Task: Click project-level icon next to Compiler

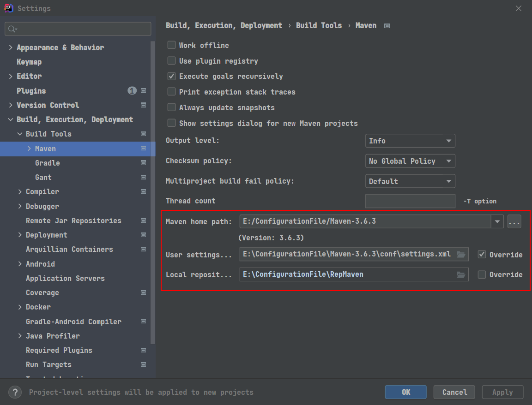Action: point(144,191)
